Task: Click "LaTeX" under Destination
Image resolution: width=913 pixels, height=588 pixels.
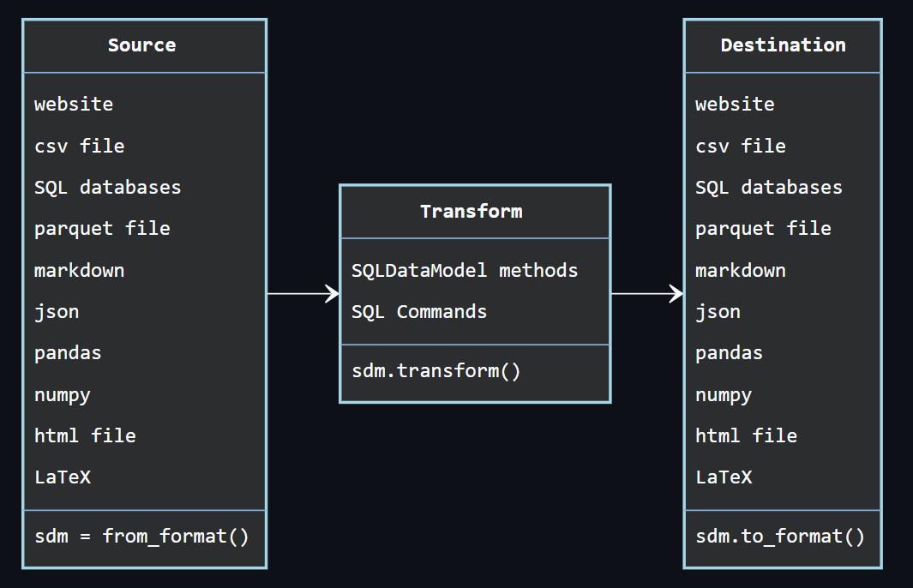Action: coord(724,477)
